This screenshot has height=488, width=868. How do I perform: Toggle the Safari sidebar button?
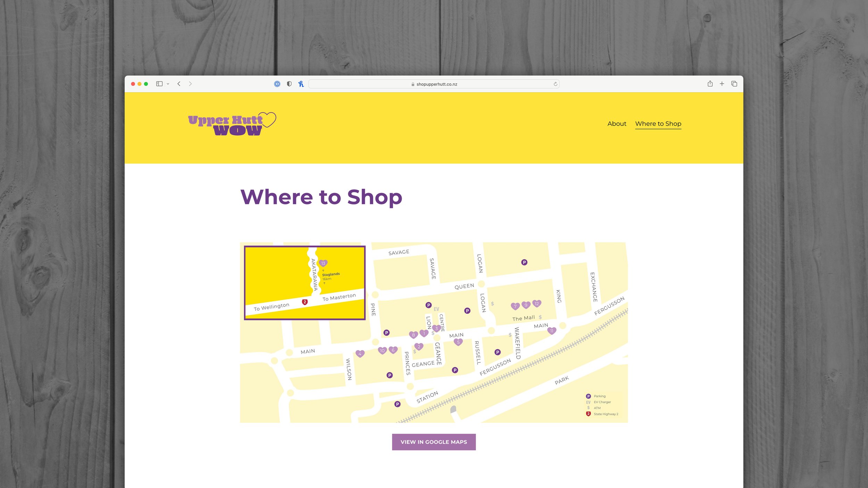pos(159,84)
